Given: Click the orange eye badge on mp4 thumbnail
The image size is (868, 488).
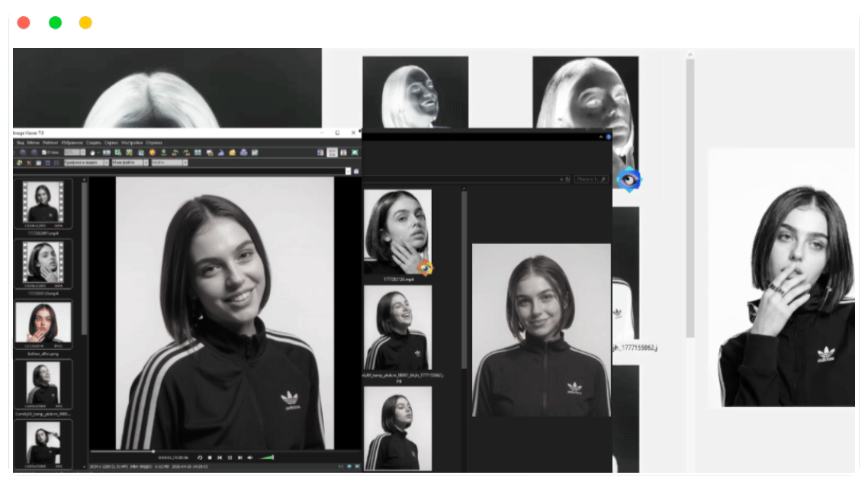Looking at the screenshot, I should pyautogui.click(x=425, y=268).
